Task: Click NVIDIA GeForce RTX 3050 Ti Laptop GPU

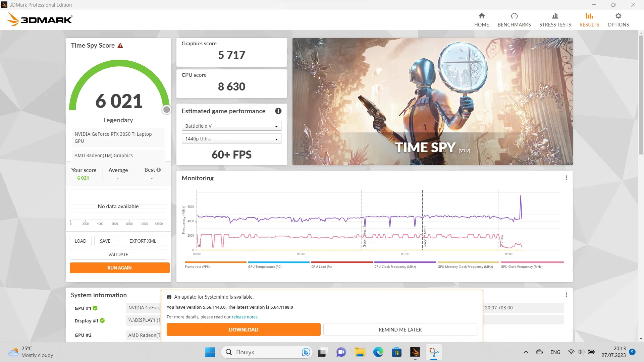Action: click(118, 137)
